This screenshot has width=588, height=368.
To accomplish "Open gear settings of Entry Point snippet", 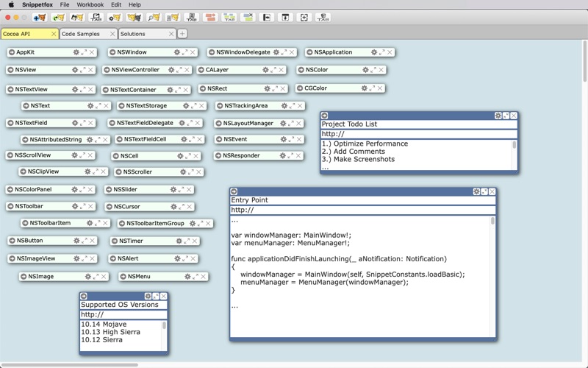I will (476, 191).
